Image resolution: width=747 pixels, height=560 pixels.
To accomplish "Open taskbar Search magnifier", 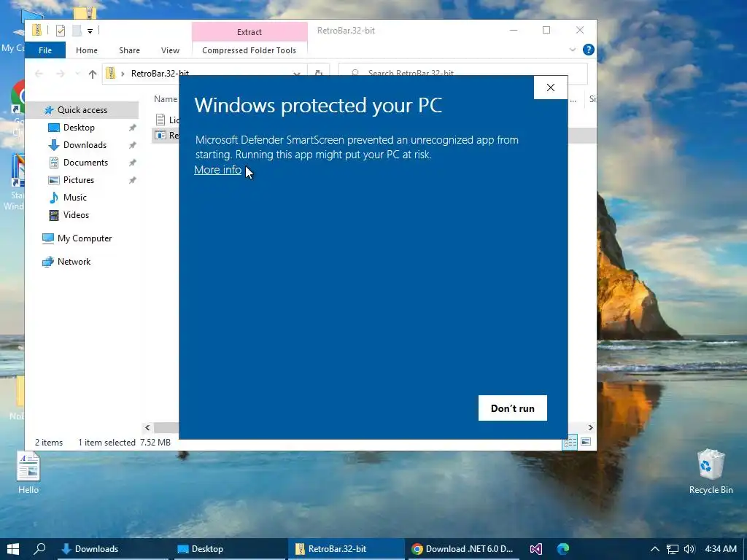I will click(x=39, y=549).
